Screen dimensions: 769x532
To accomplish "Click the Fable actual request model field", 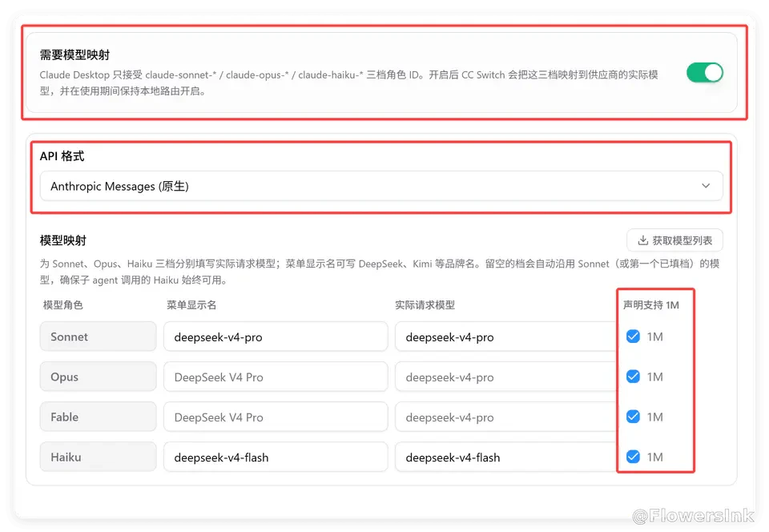I will [505, 417].
